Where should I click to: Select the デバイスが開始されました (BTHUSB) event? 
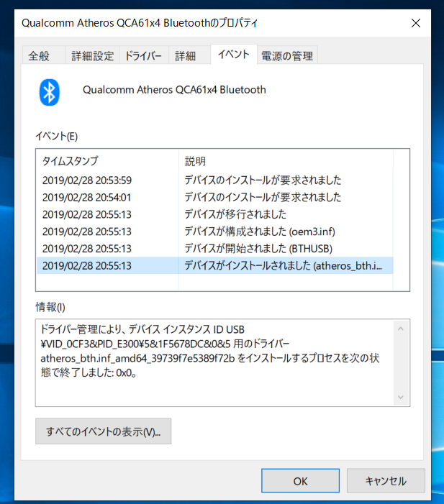[x=215, y=249]
